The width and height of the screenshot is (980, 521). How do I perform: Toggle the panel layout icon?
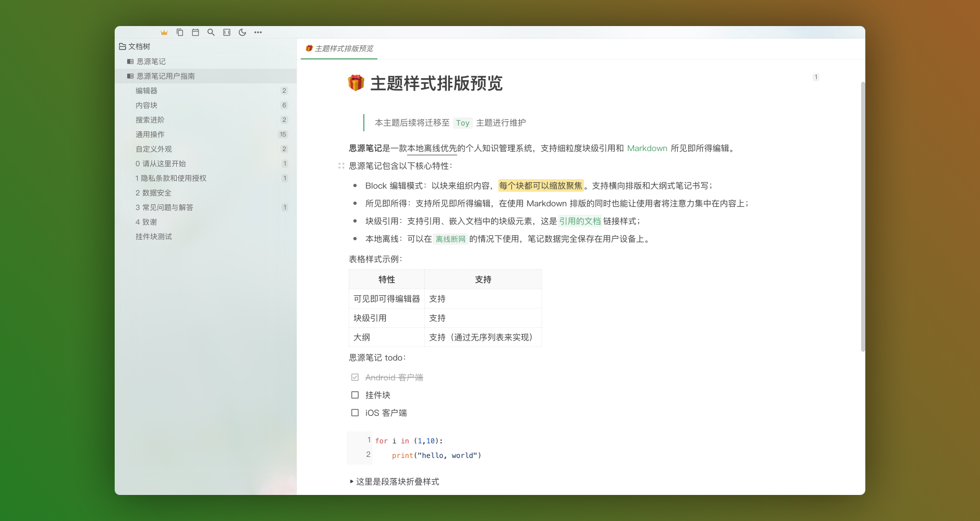(227, 32)
